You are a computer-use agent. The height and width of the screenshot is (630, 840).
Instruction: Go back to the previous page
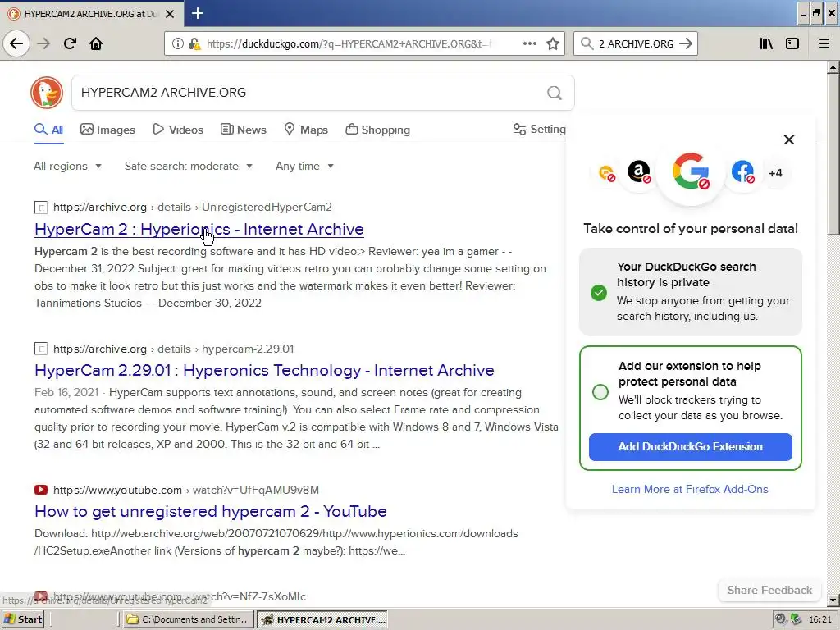[x=16, y=43]
